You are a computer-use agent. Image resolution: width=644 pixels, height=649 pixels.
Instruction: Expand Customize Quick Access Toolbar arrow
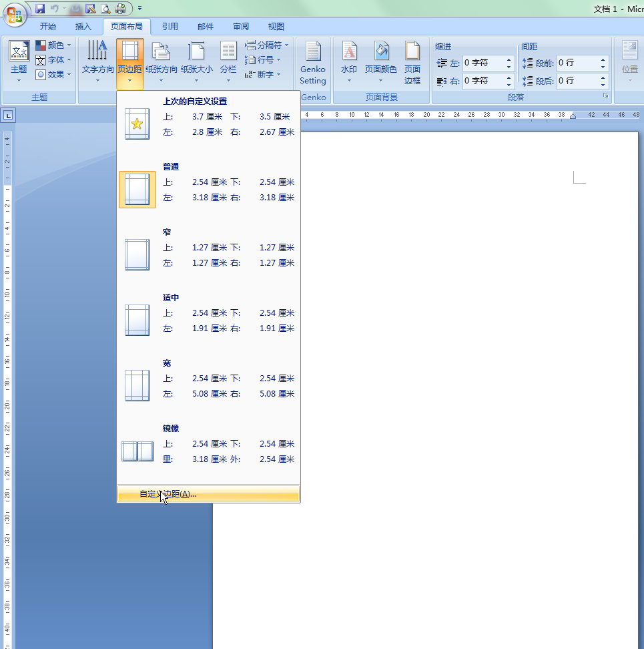(x=139, y=8)
